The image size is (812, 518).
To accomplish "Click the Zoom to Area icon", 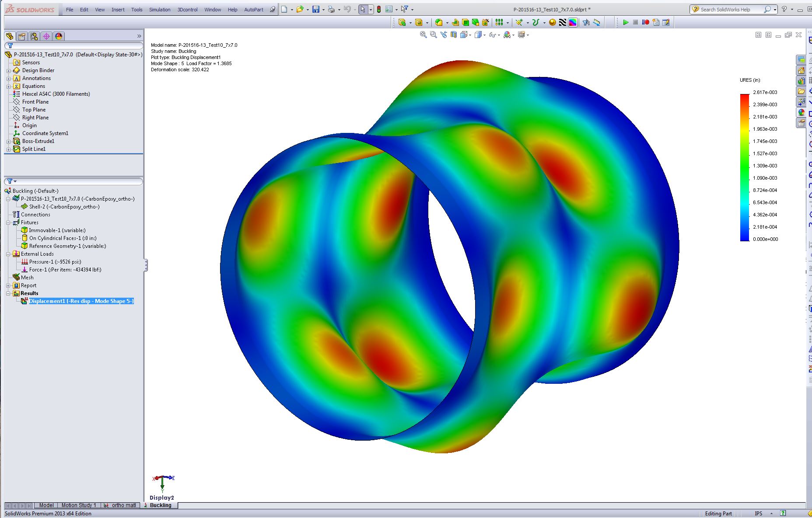I will coord(433,35).
